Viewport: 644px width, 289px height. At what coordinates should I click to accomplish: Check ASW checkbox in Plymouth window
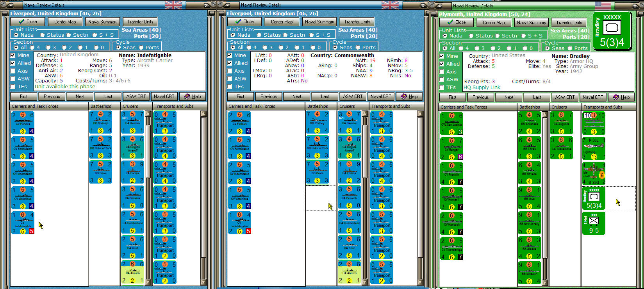442,80
